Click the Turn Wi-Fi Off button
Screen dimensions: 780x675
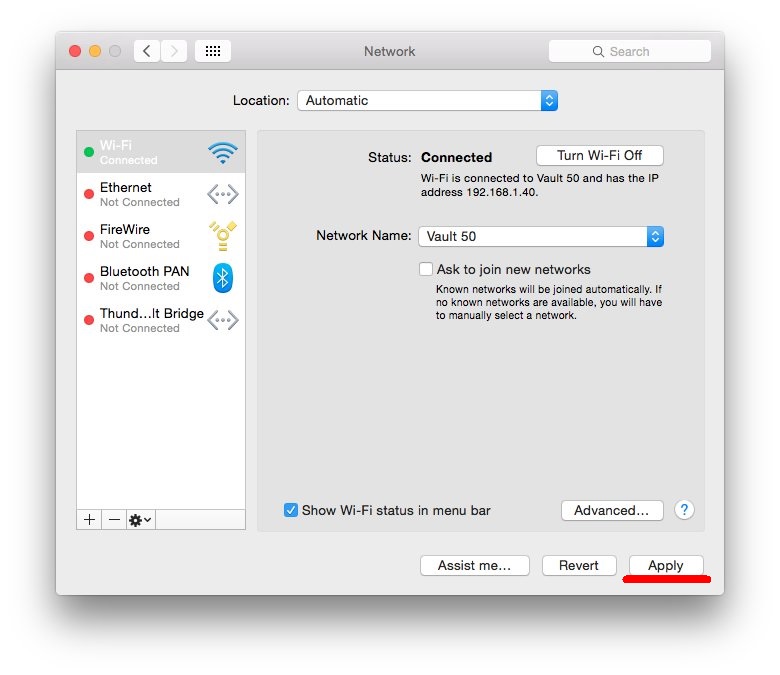(600, 156)
